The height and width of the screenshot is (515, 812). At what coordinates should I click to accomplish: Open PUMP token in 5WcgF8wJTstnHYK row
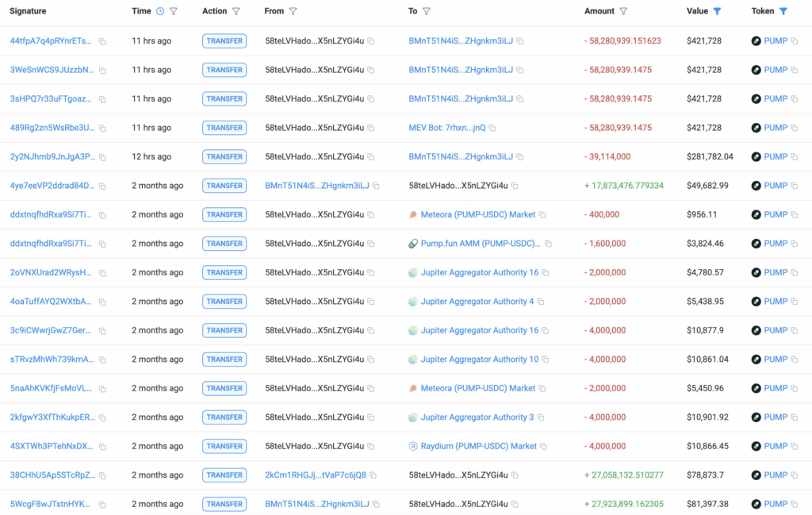(x=776, y=504)
